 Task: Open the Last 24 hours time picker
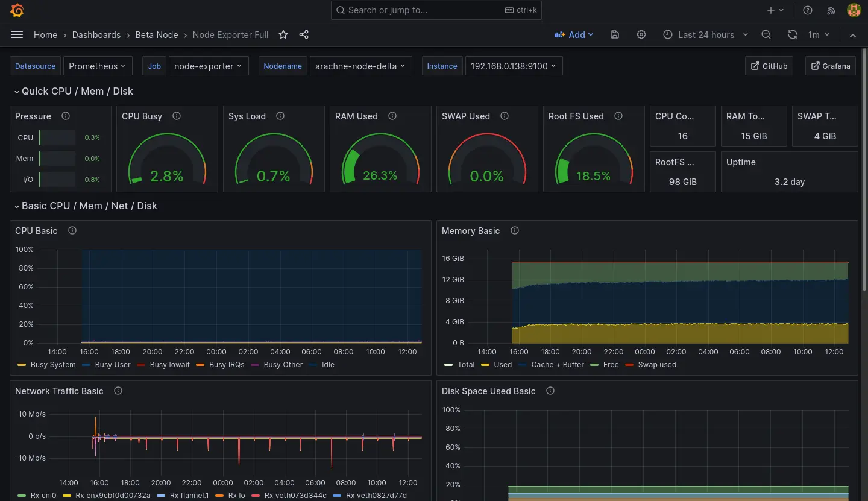(x=706, y=35)
